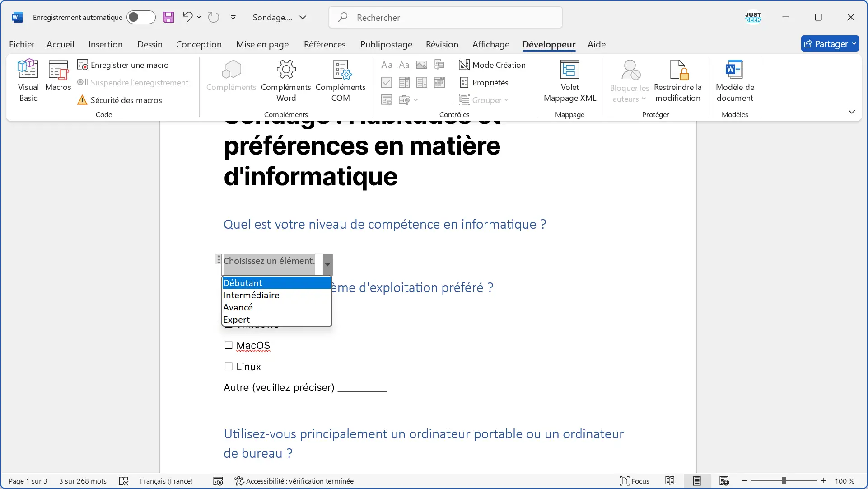The image size is (868, 489).
Task: Click the content control handle
Action: [x=218, y=259]
